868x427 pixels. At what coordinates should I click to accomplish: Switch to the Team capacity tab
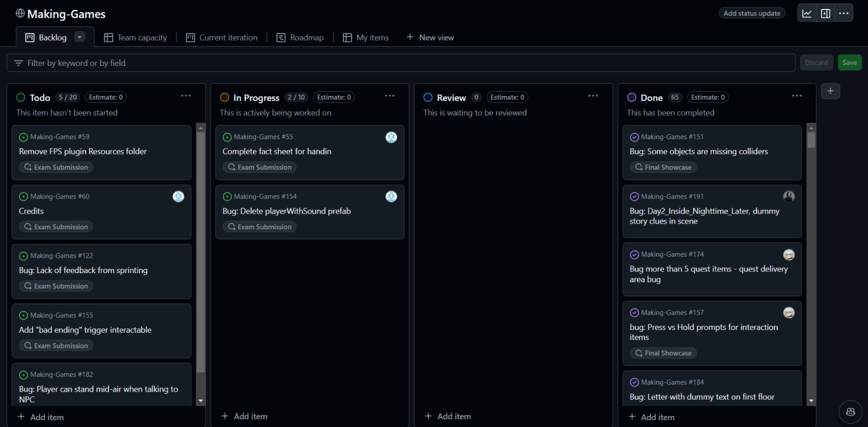(x=135, y=37)
